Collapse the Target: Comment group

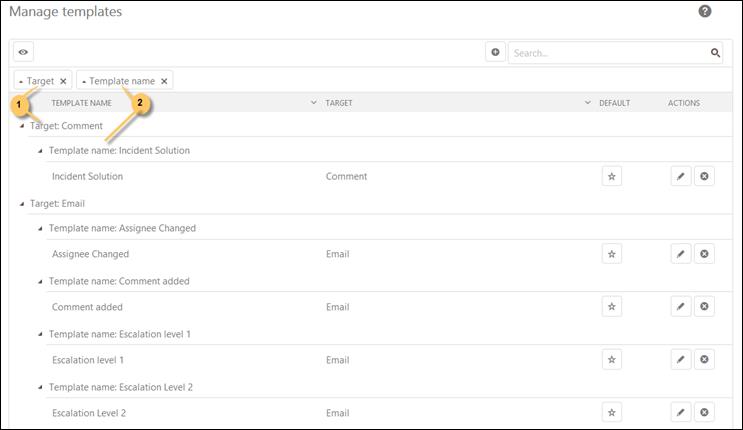22,126
